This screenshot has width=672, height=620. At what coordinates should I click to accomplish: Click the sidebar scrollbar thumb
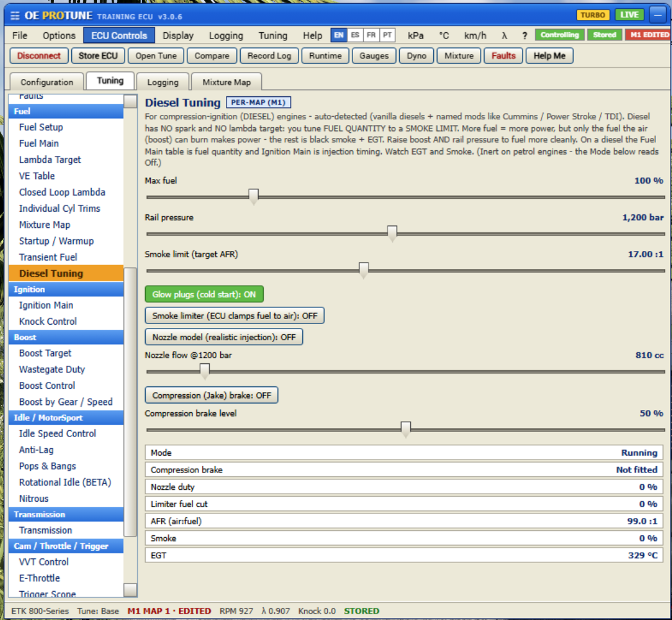point(130,402)
